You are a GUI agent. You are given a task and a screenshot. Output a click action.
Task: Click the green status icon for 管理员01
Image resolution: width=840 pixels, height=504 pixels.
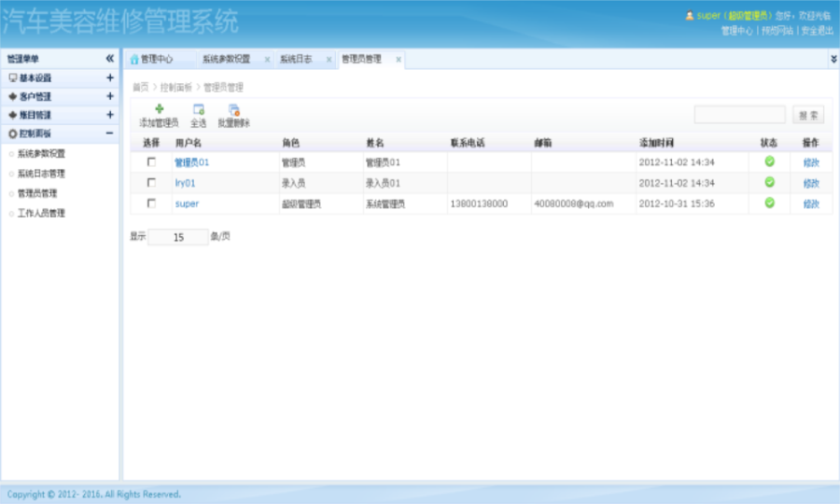[769, 161]
